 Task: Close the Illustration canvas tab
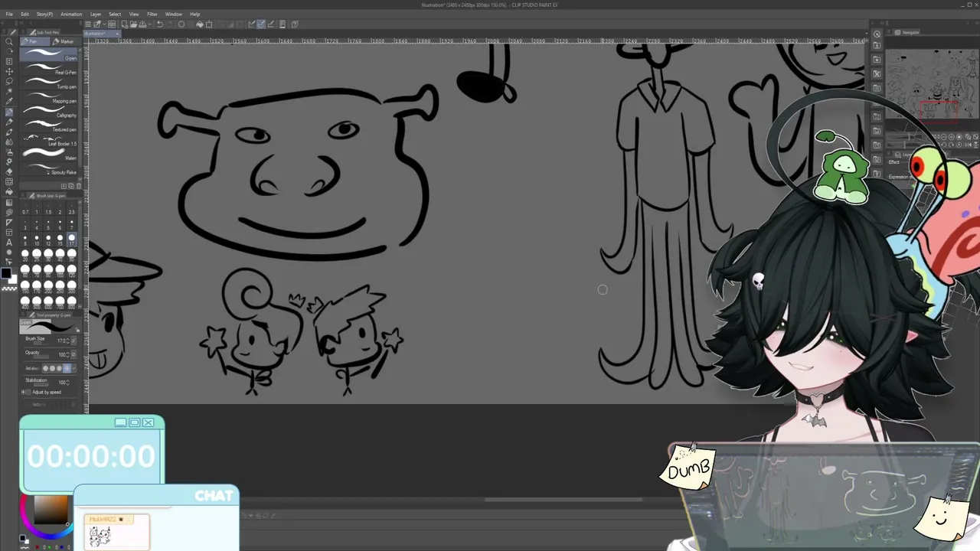118,34
